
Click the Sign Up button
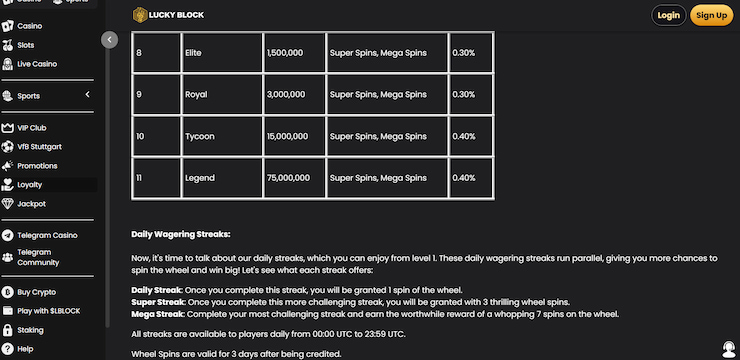[712, 15]
